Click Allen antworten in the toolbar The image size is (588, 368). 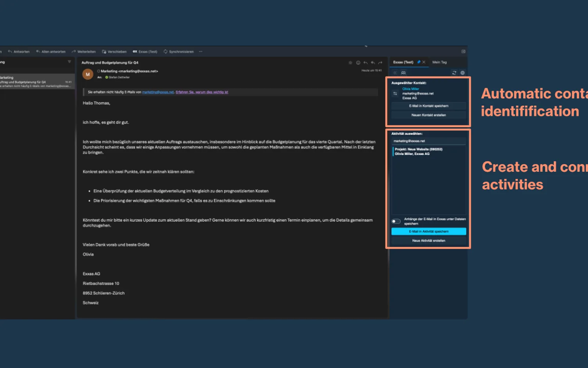tap(51, 52)
